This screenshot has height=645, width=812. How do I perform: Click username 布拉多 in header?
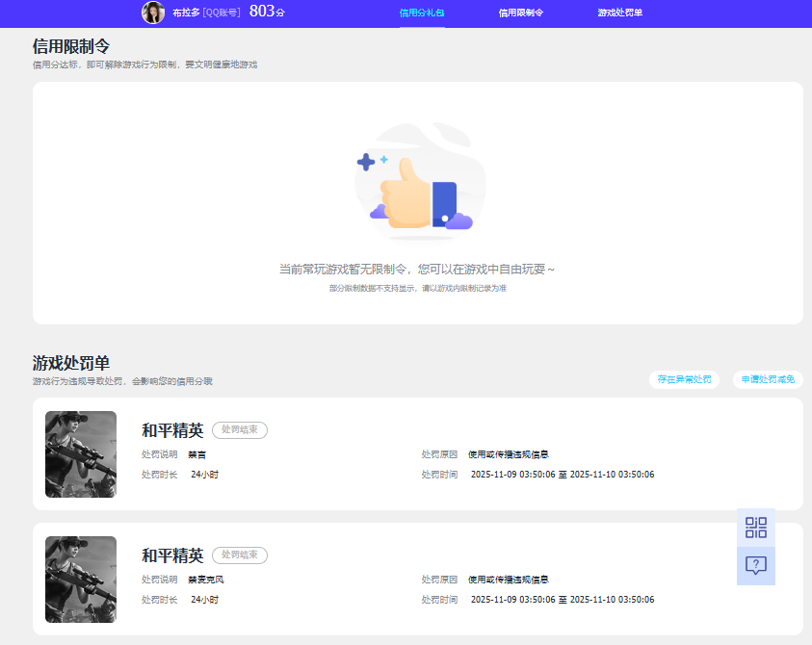coord(186,13)
